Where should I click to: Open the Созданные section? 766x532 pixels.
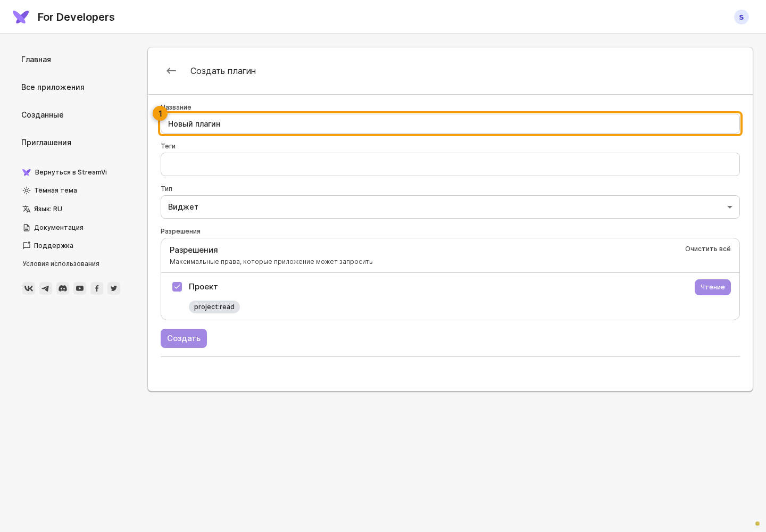43,115
